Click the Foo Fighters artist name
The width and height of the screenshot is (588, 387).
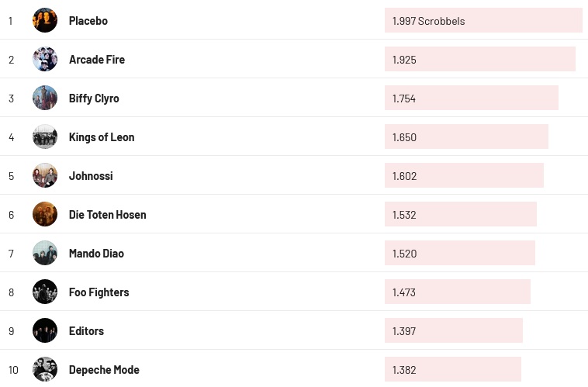[99, 292]
